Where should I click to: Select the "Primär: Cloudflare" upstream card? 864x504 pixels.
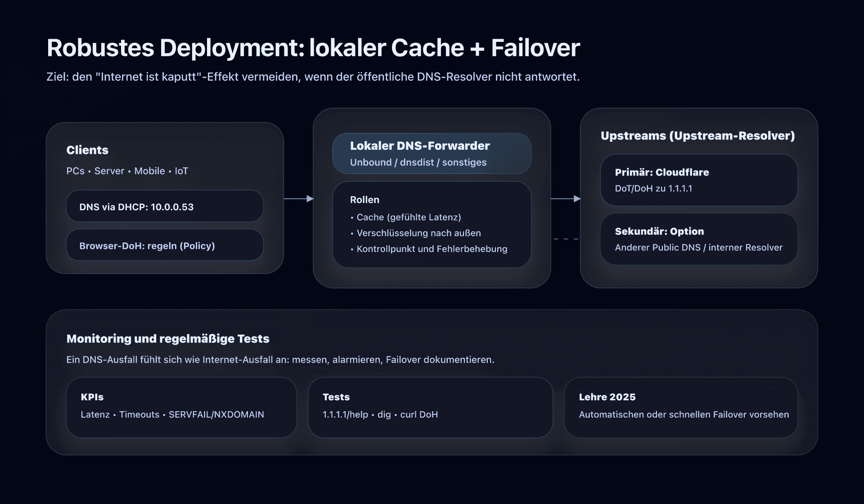click(x=698, y=180)
